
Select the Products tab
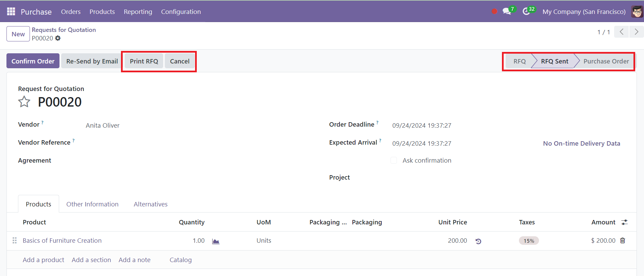point(38,204)
